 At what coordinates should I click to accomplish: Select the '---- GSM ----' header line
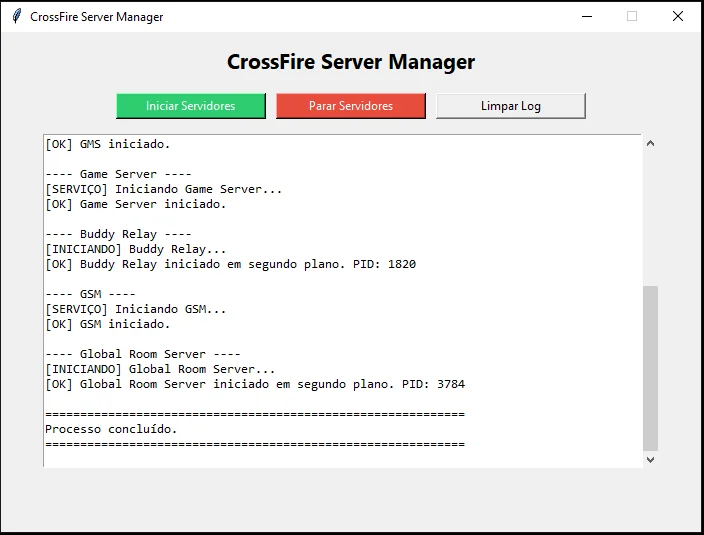91,294
